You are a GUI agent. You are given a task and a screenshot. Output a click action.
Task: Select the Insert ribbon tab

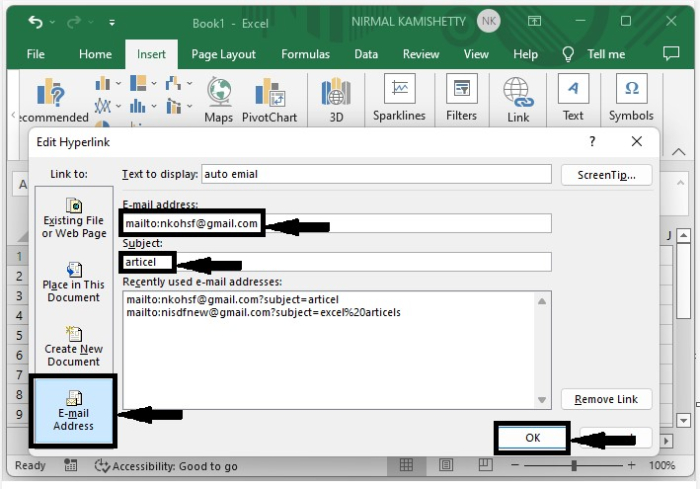[x=151, y=54]
